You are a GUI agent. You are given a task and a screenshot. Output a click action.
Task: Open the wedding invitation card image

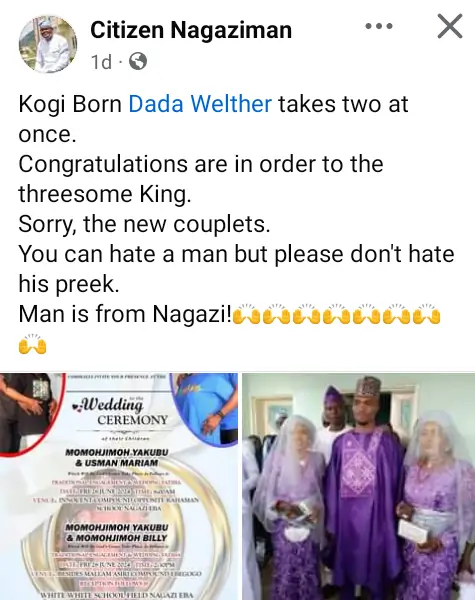119,486
